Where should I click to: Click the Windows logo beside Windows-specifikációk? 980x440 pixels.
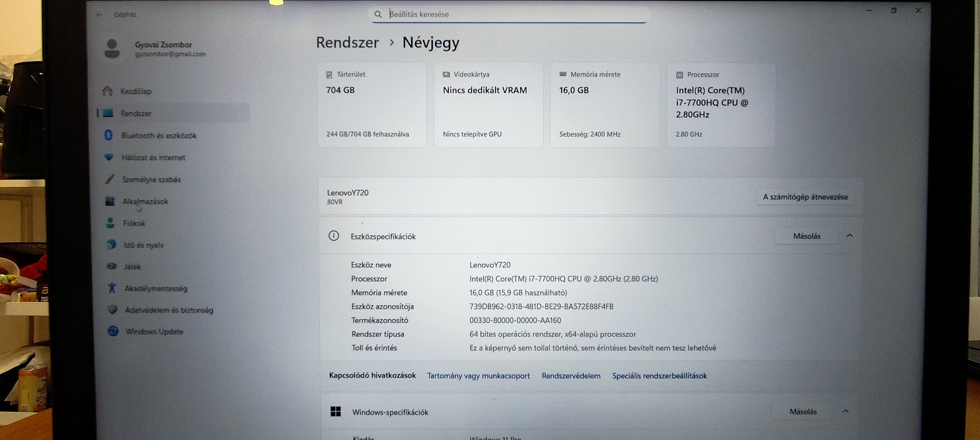tap(336, 411)
